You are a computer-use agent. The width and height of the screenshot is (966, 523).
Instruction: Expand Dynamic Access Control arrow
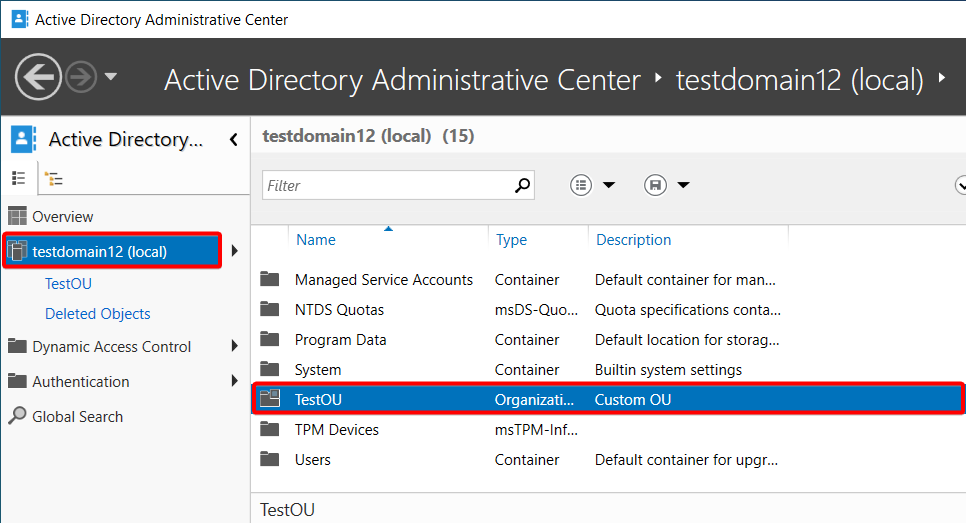pos(235,346)
